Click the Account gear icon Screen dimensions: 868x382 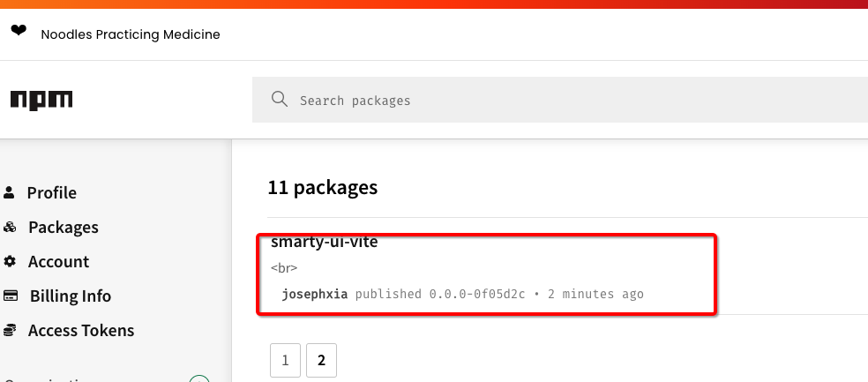10,262
